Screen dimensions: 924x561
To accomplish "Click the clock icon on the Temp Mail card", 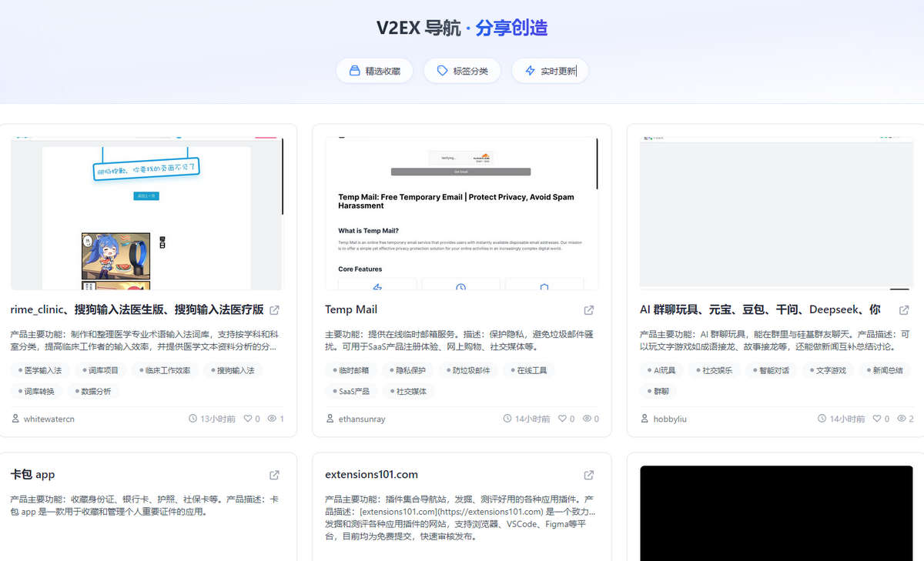I will click(507, 419).
